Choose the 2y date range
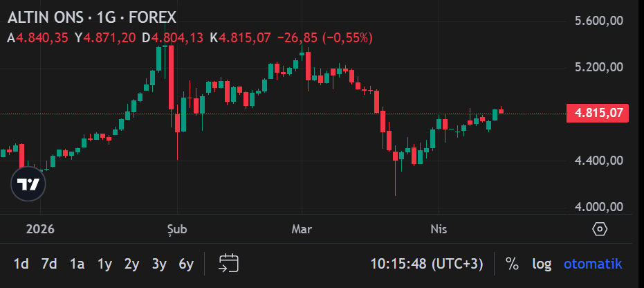644x288 pixels. (x=131, y=264)
